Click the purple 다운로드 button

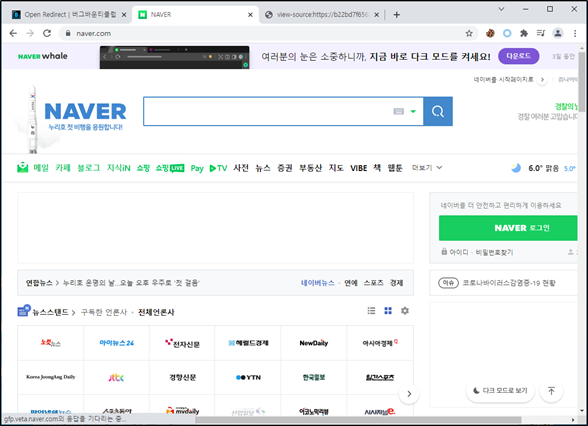(519, 56)
